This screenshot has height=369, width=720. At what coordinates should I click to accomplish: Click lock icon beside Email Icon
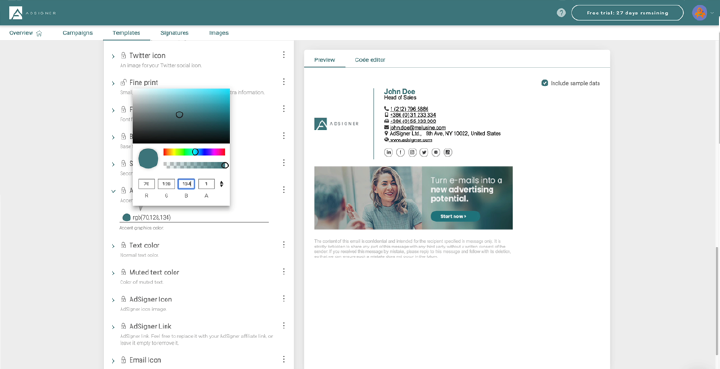pyautogui.click(x=124, y=360)
